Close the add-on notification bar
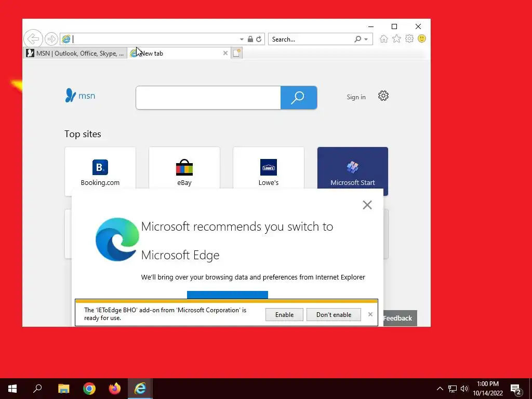The height and width of the screenshot is (399, 532). [370, 314]
